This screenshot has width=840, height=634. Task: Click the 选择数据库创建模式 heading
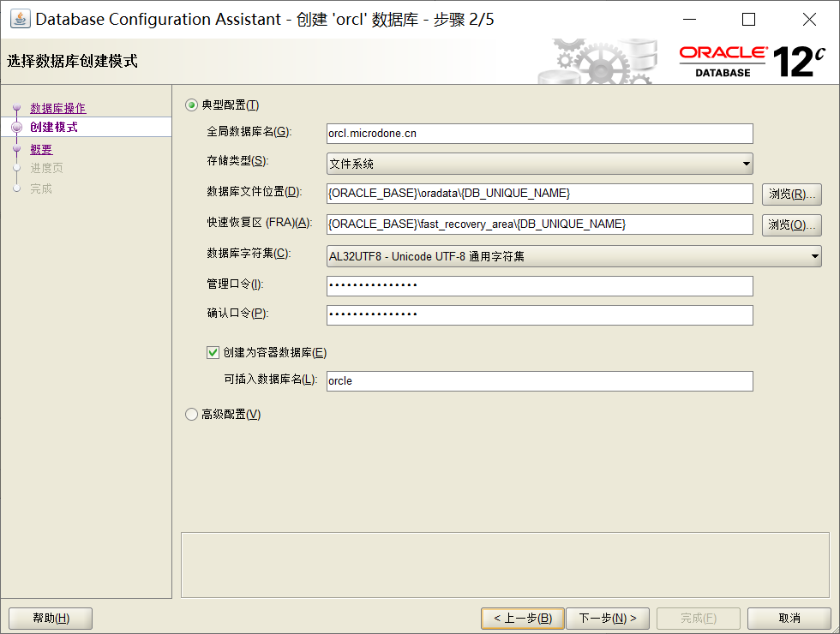(72, 61)
